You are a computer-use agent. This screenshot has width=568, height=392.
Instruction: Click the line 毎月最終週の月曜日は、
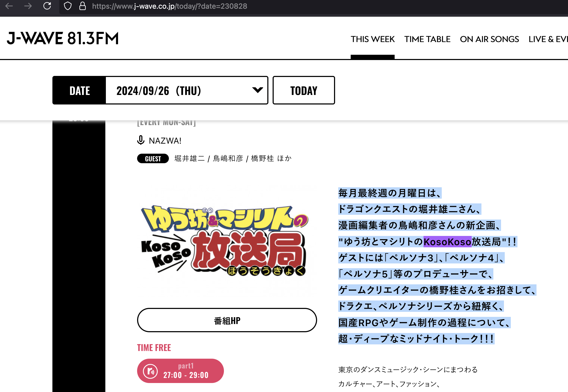coord(390,193)
